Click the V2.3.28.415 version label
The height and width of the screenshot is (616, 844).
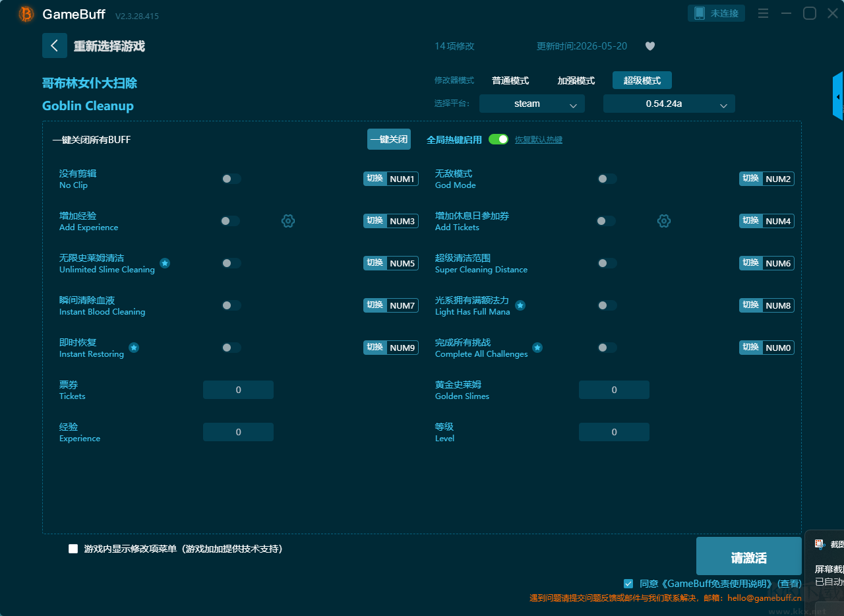click(137, 16)
